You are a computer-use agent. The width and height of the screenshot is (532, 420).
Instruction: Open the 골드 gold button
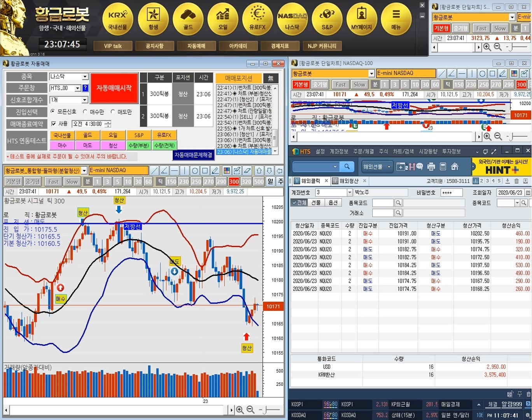(x=188, y=19)
